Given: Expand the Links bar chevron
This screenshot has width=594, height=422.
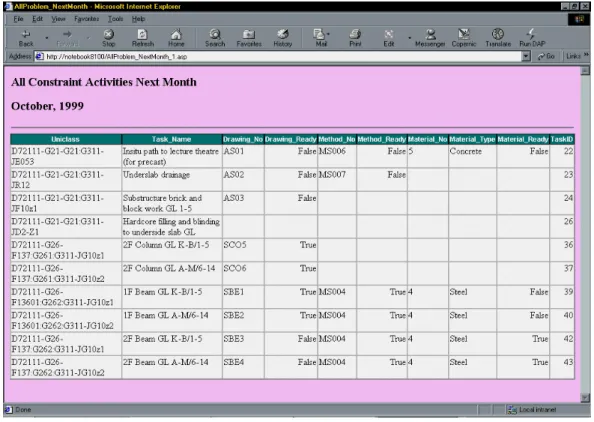Looking at the screenshot, I should (x=586, y=55).
